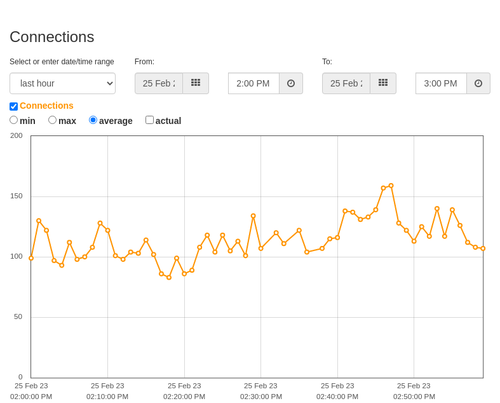Viewport: 500px width, 403px height.
Task: Click the To time field 3:00 PM
Action: point(441,83)
